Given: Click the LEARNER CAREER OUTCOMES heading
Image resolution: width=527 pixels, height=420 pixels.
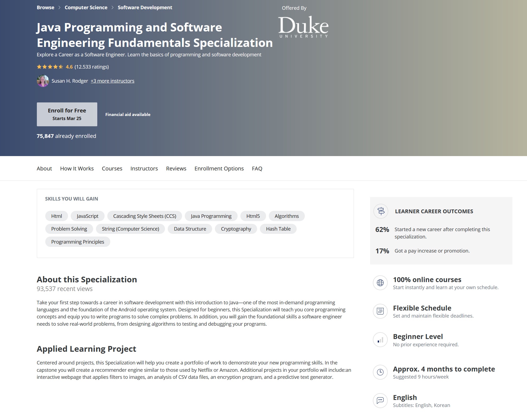Looking at the screenshot, I should 434,211.
